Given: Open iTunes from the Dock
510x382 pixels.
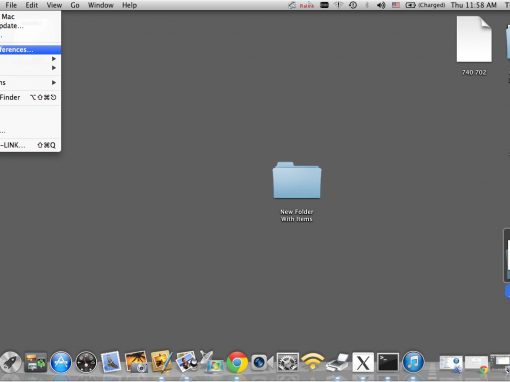Looking at the screenshot, I should (413, 362).
